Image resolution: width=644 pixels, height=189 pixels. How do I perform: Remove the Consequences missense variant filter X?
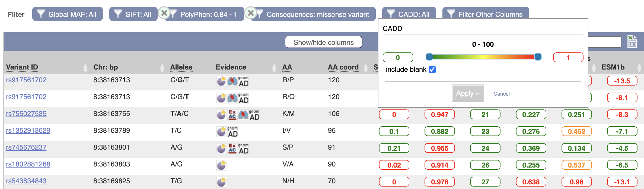pos(251,13)
